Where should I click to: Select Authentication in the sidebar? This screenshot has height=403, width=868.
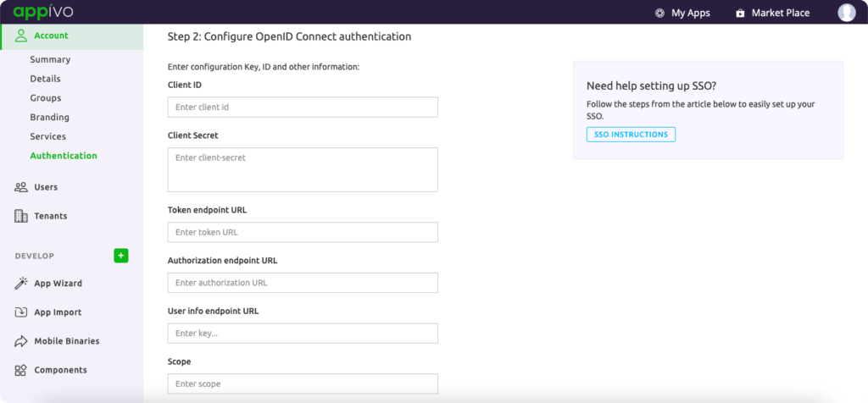(64, 156)
